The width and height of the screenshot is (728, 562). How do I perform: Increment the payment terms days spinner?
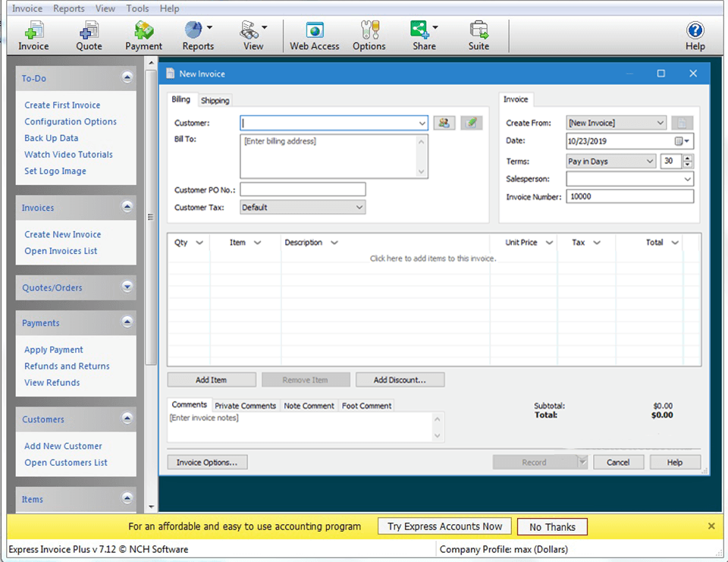(x=686, y=157)
